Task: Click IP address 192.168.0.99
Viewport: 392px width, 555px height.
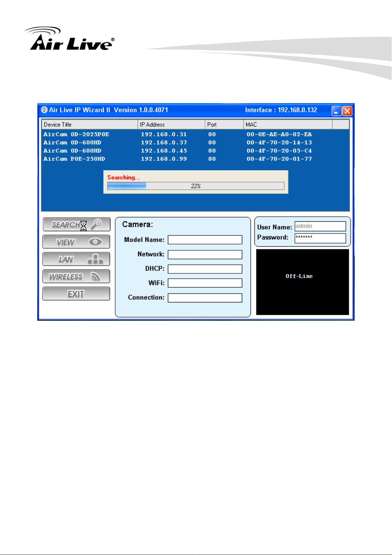Action: coord(164,159)
